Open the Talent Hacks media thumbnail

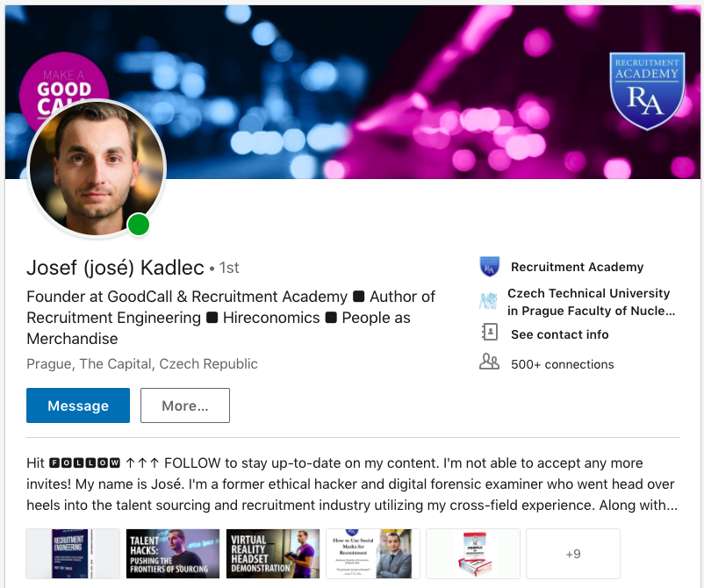pyautogui.click(x=173, y=554)
